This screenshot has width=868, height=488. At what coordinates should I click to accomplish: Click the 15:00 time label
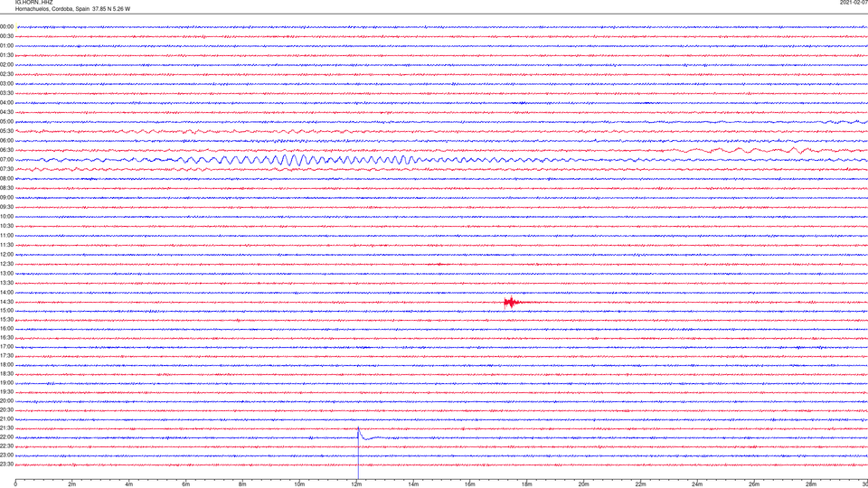click(x=6, y=311)
